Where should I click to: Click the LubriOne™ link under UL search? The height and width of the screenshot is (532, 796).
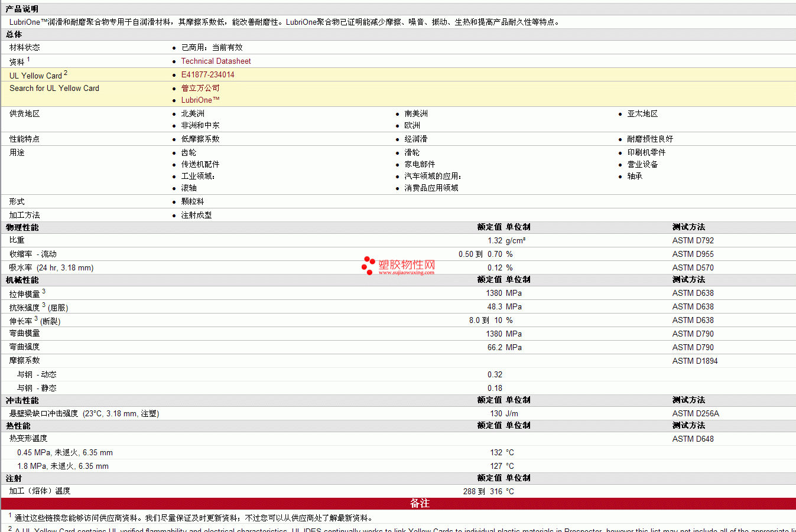pyautogui.click(x=200, y=100)
